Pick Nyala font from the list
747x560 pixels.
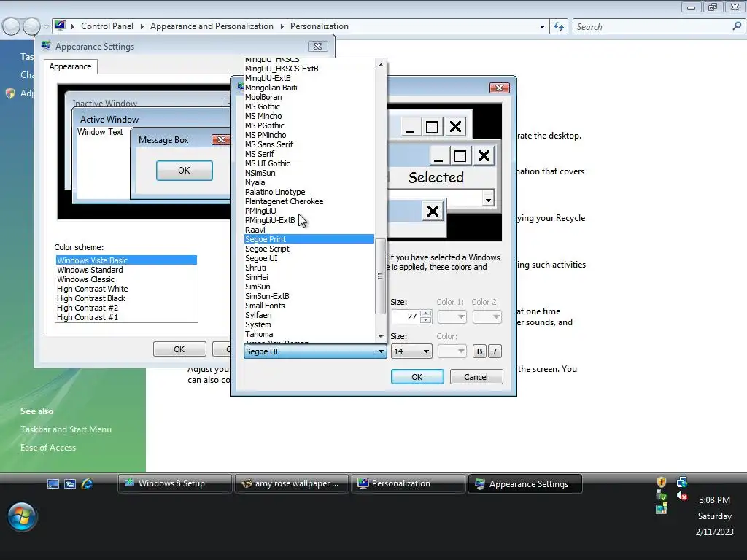click(x=309, y=182)
